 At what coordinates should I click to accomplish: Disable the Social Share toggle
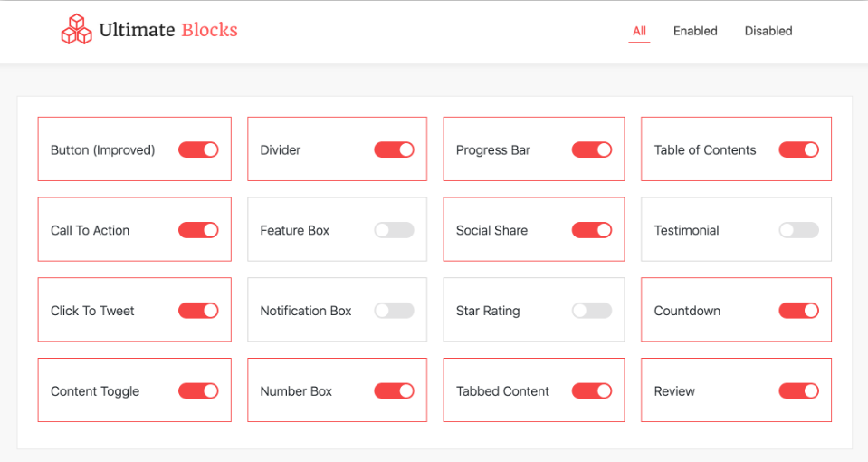click(592, 230)
